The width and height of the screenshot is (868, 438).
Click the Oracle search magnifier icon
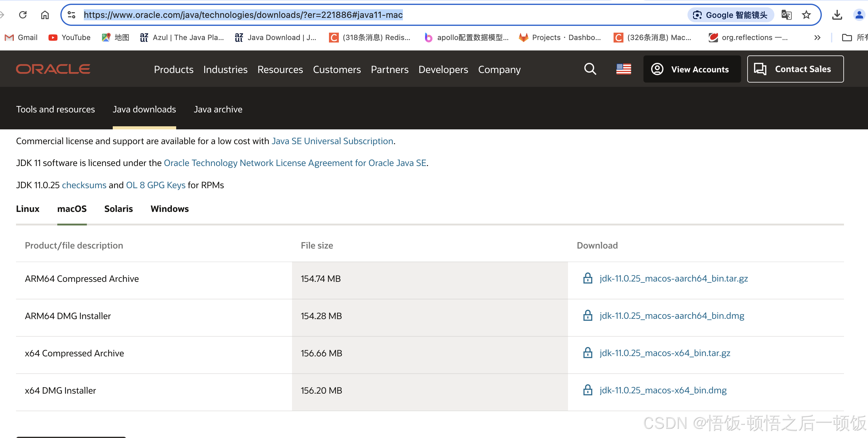tap(590, 69)
